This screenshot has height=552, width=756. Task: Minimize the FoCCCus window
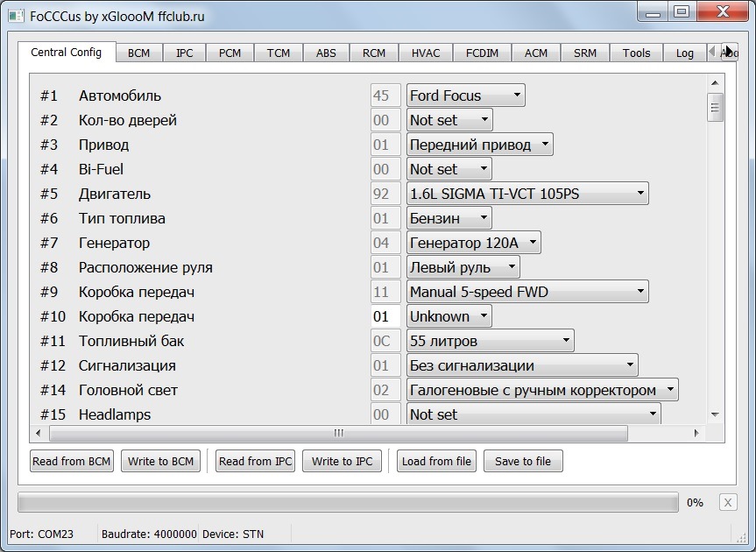pos(653,12)
